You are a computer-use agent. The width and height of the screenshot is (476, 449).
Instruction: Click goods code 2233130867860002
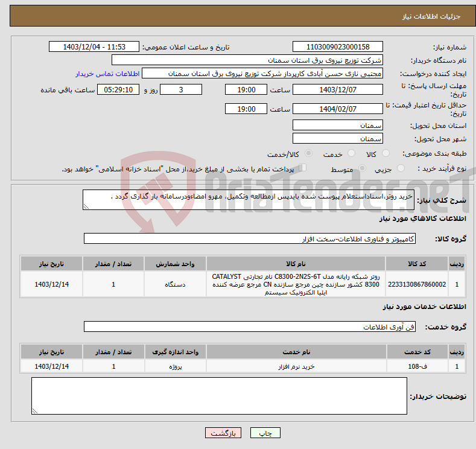(417, 284)
